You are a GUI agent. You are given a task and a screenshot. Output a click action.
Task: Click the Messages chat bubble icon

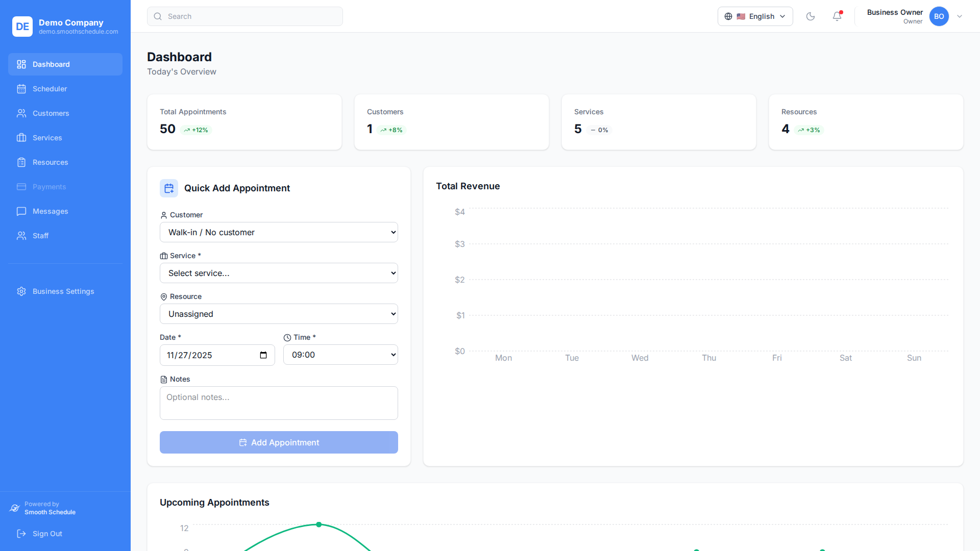coord(21,211)
